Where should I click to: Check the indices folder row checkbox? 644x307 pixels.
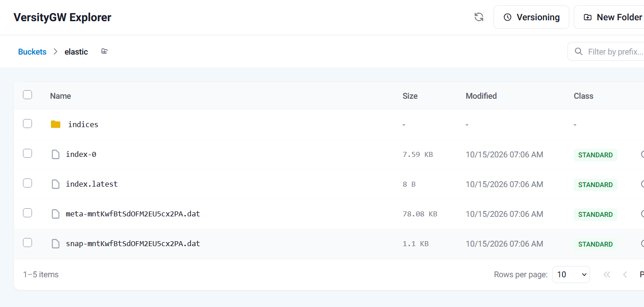pos(27,124)
